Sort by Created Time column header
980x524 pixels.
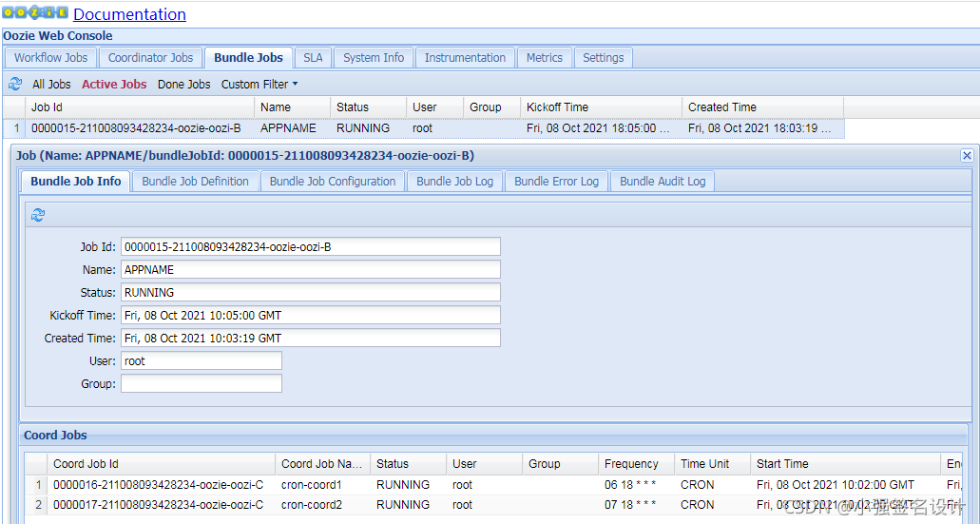coord(763,107)
